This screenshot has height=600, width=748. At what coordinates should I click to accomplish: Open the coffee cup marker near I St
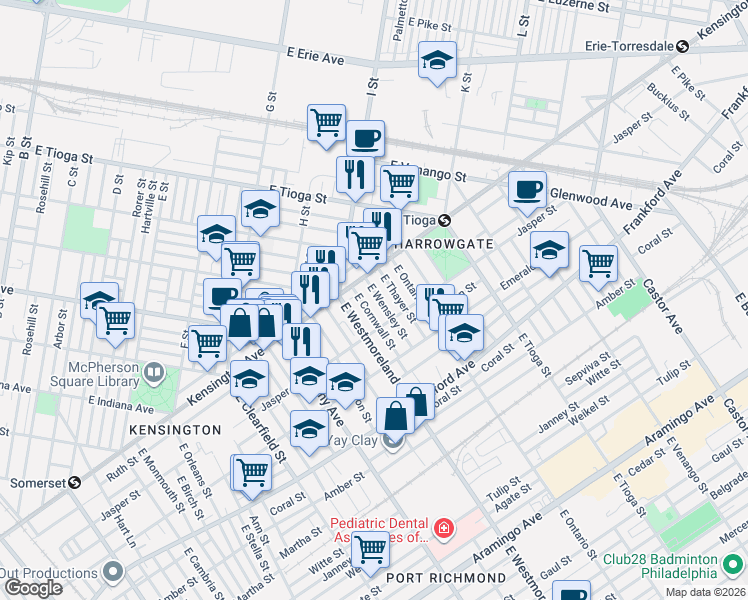[365, 138]
